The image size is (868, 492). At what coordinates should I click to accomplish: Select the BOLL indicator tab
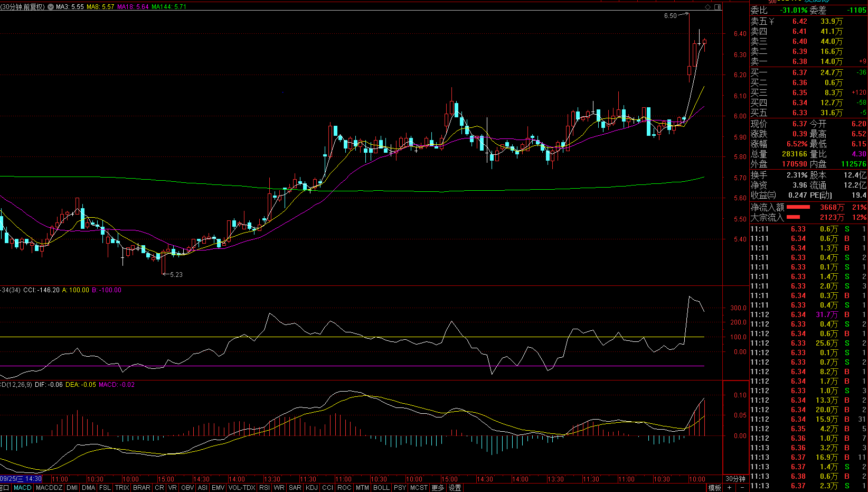pyautogui.click(x=381, y=488)
